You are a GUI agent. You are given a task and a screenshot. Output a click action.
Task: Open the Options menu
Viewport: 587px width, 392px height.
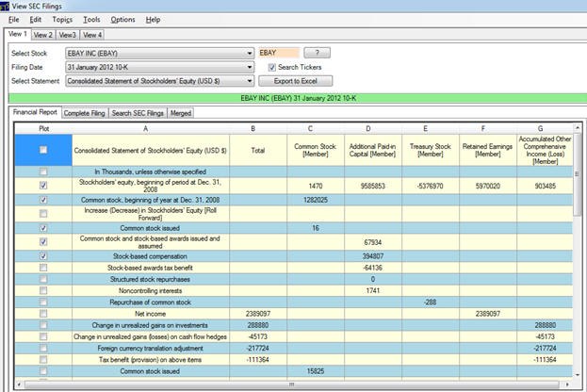pyautogui.click(x=122, y=20)
